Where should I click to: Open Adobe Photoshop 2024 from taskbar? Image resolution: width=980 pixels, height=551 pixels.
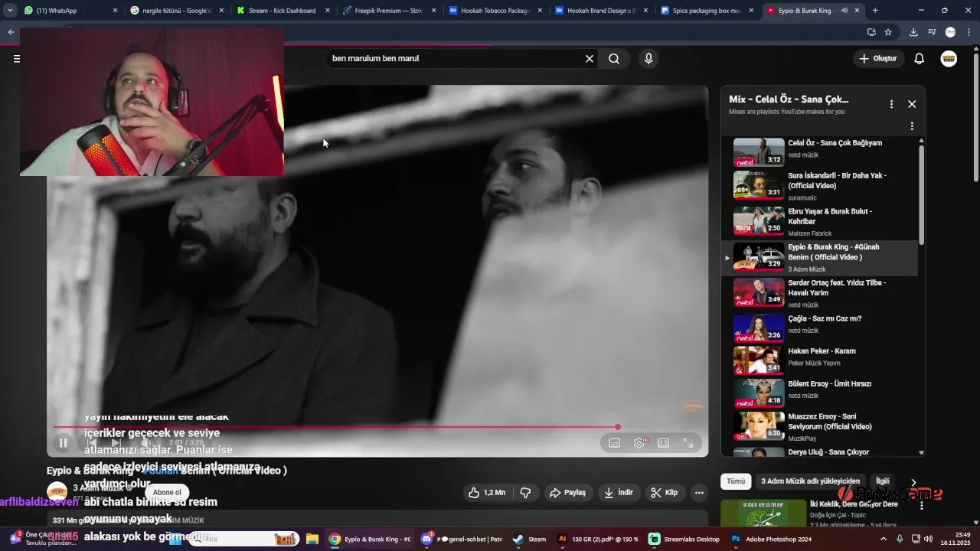pos(772,539)
